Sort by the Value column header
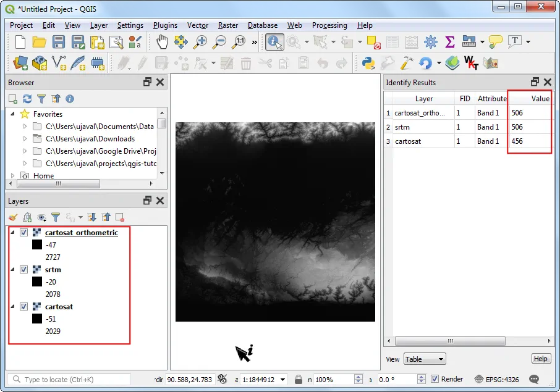The height and width of the screenshot is (392, 560). 530,98
